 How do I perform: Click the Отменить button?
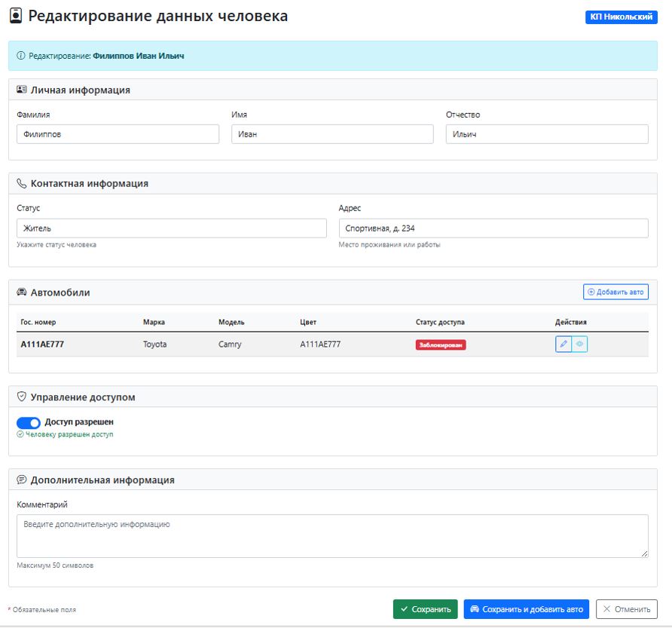coord(627,609)
